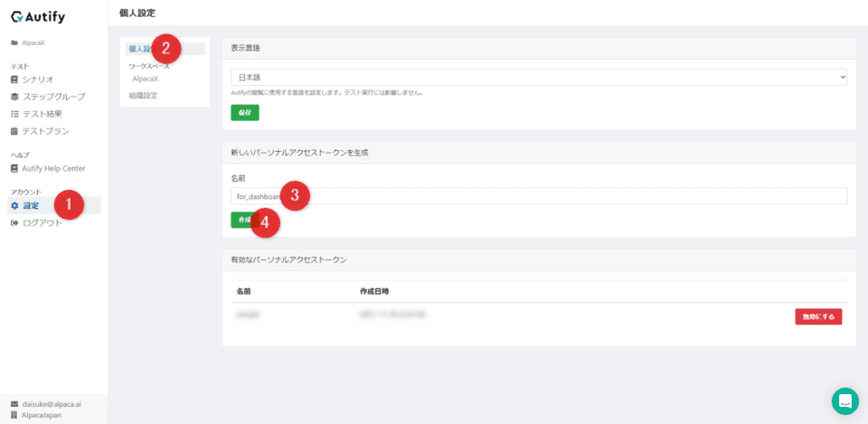Click the テスト結果 list icon
The image size is (868, 424).
[14, 114]
